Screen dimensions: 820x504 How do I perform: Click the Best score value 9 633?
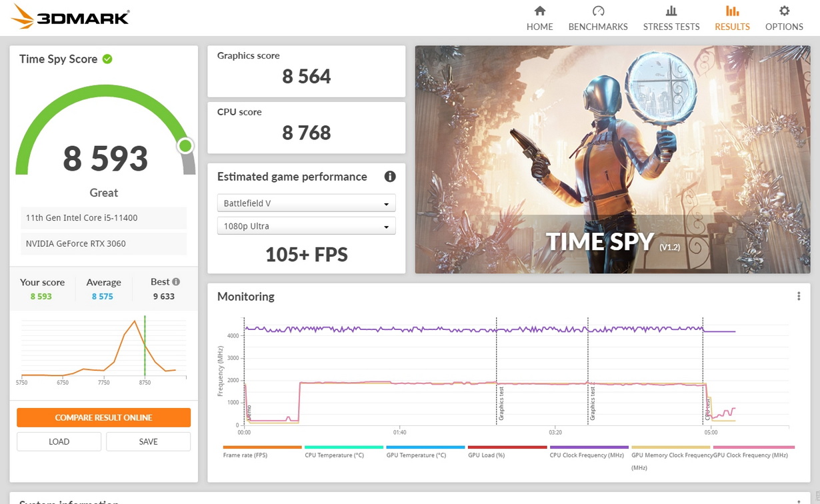tap(163, 296)
